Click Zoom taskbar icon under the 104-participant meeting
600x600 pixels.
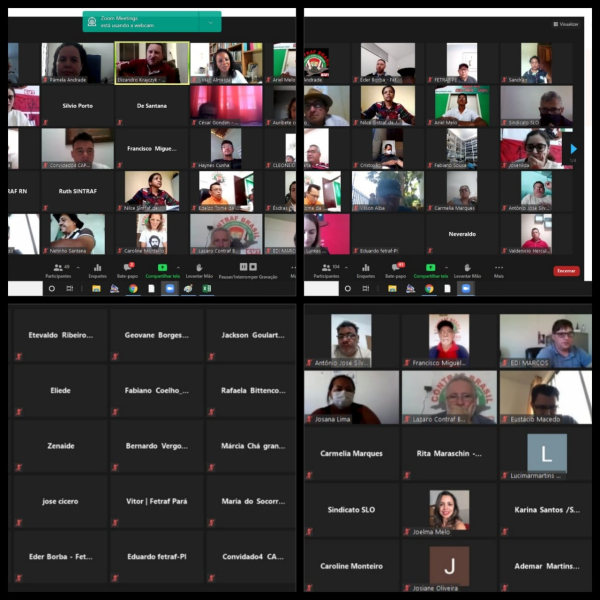click(x=466, y=289)
